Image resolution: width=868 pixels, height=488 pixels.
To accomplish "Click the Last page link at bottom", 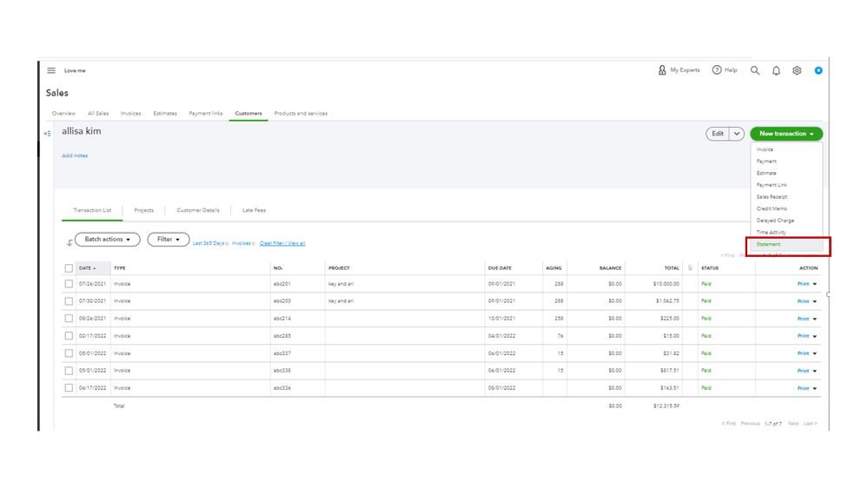I will [810, 423].
